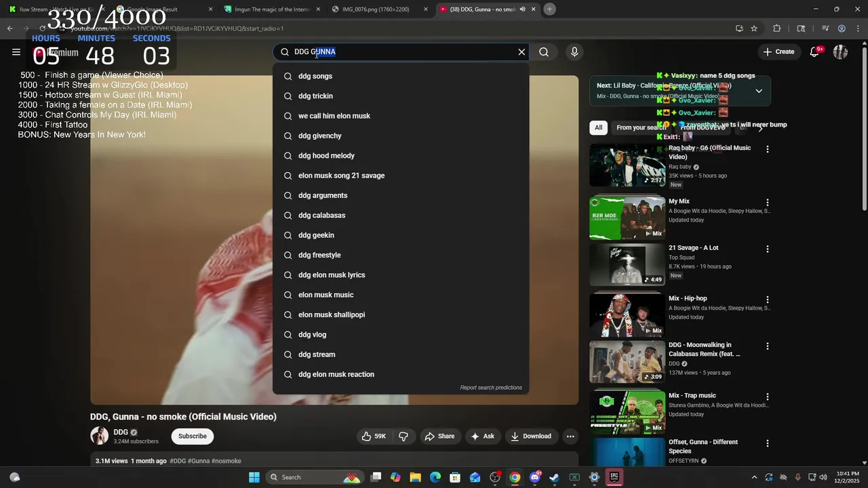Open 21 Savage - A Lot thumbnail
The height and width of the screenshot is (488, 868).
[627, 265]
